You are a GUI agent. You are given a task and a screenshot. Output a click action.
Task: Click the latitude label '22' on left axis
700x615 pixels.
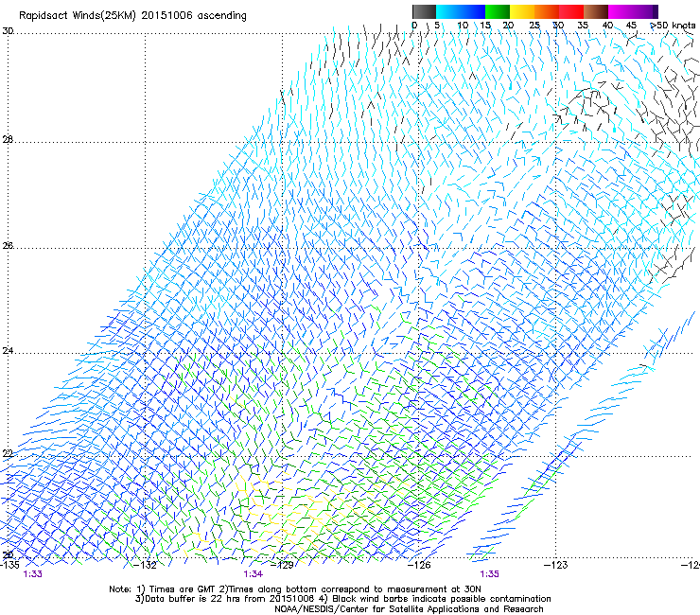(8, 454)
